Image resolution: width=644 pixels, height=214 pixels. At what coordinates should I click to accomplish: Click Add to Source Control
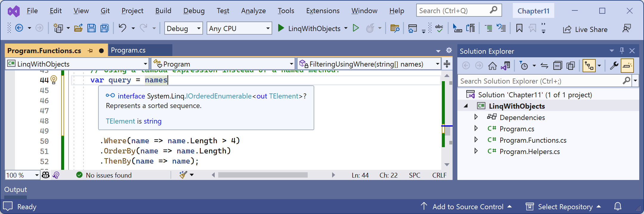coord(467,207)
